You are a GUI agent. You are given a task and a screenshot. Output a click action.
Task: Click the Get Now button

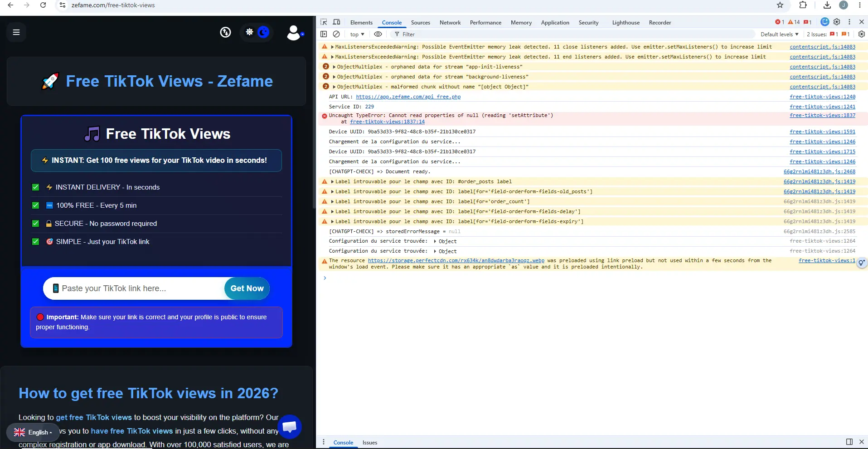(247, 288)
